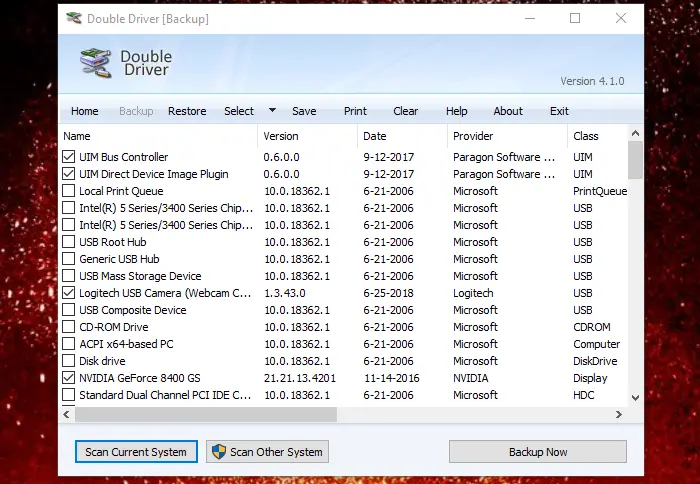700x484 pixels.
Task: Click the Computer class cell
Action: point(596,344)
